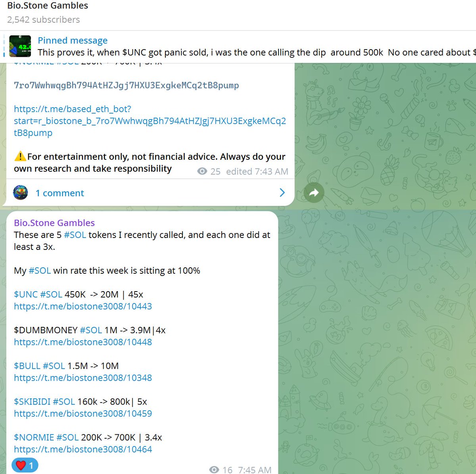Click the contract address starting with 7ro7Wwh
476x474 pixels.
(x=126, y=85)
